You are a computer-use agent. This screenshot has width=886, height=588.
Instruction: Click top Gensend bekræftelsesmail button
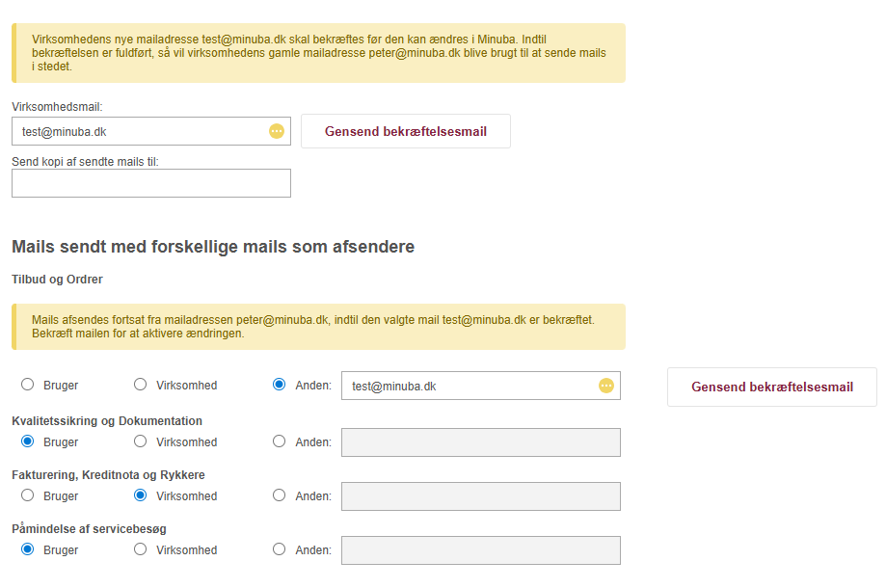(x=405, y=131)
